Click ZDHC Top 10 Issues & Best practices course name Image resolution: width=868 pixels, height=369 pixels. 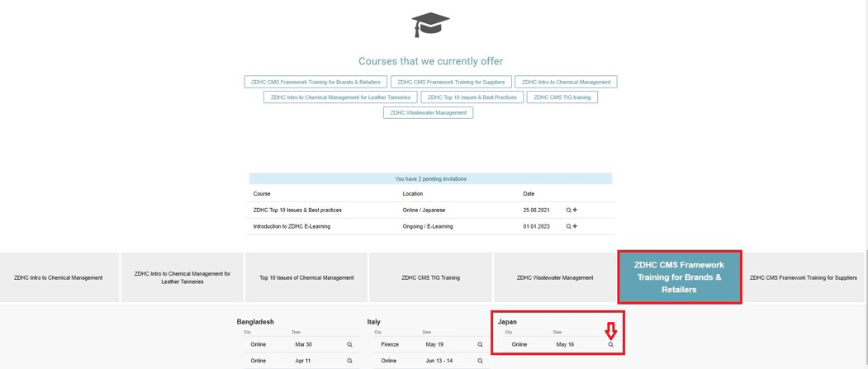click(297, 211)
